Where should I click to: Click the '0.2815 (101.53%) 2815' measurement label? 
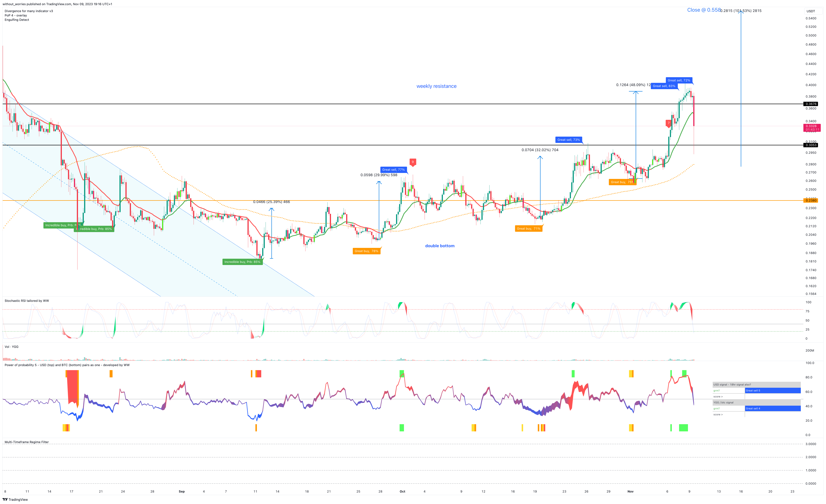741,11
